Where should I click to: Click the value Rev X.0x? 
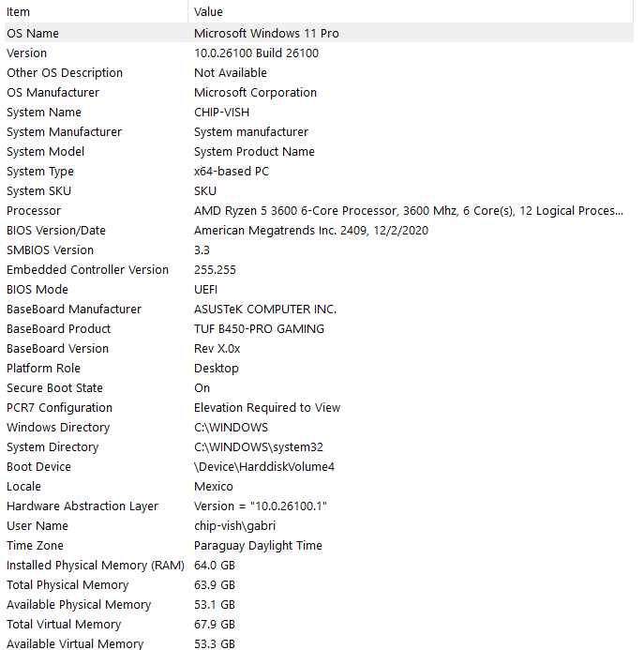[x=217, y=348]
